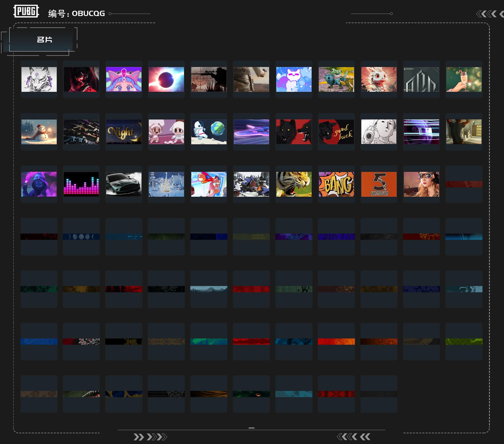The height and width of the screenshot is (444, 504).
Task: Select the green banner with orange eye
Action: tap(251, 394)
